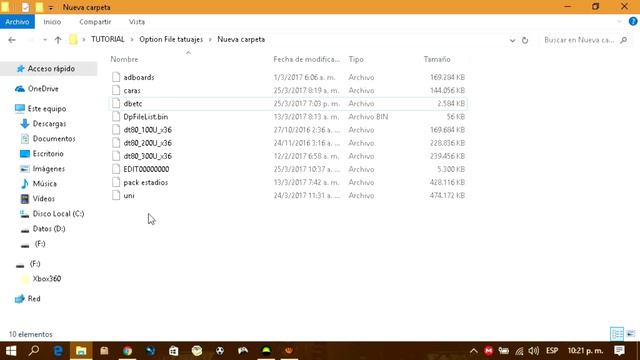Image resolution: width=640 pixels, height=360 pixels.
Task: Open Disco Local (C:) drive
Action: click(x=58, y=214)
